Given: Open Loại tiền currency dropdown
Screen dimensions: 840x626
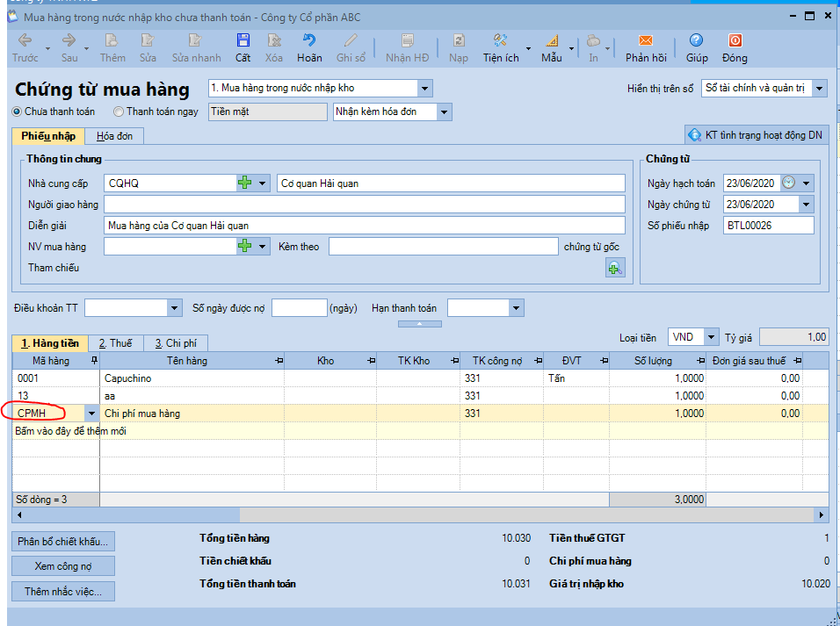Looking at the screenshot, I should [712, 337].
